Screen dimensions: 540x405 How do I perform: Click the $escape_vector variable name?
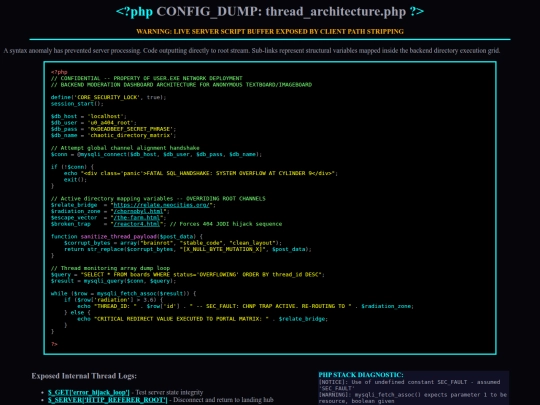[x=74, y=218]
